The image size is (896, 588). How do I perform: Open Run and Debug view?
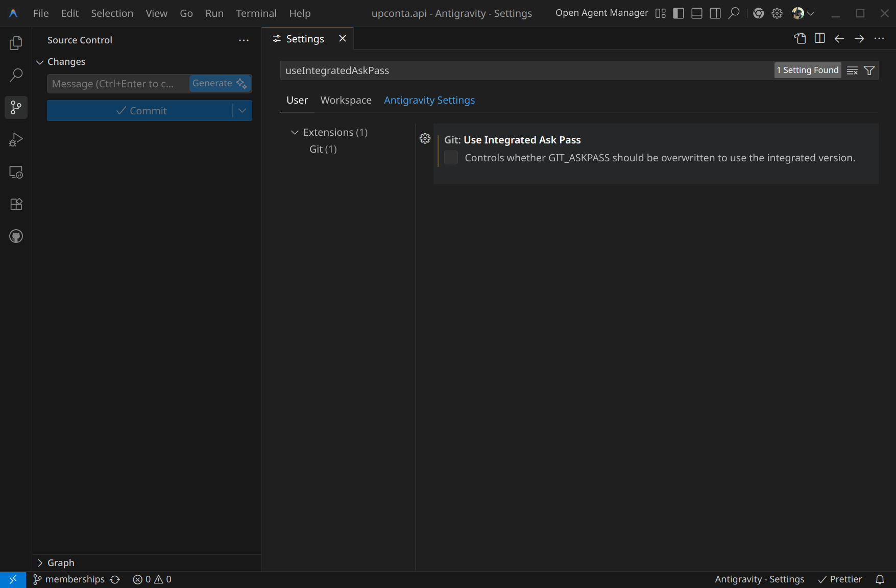[16, 140]
